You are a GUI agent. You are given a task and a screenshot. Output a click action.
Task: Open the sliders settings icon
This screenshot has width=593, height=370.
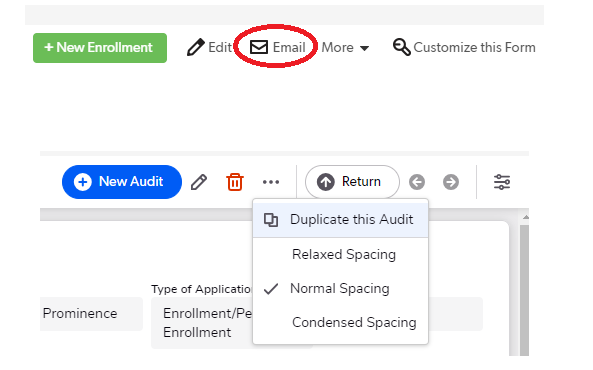pos(502,182)
